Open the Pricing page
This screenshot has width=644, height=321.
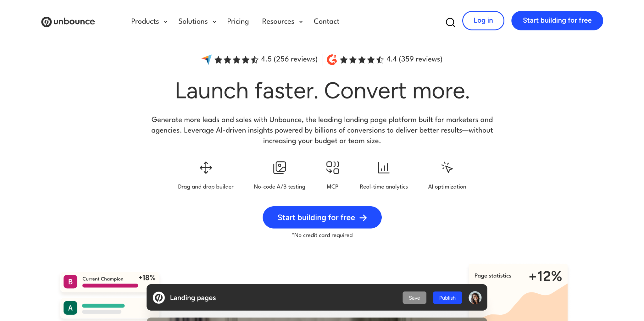pos(238,21)
